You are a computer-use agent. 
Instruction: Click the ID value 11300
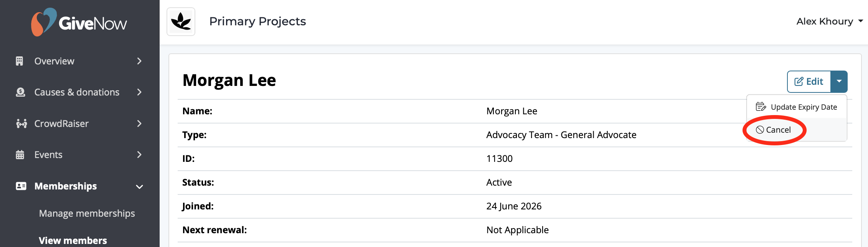[x=499, y=158]
